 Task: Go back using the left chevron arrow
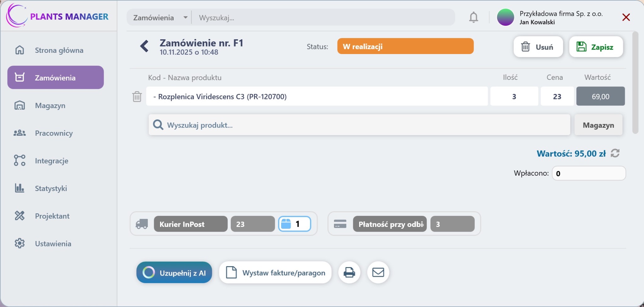click(144, 46)
